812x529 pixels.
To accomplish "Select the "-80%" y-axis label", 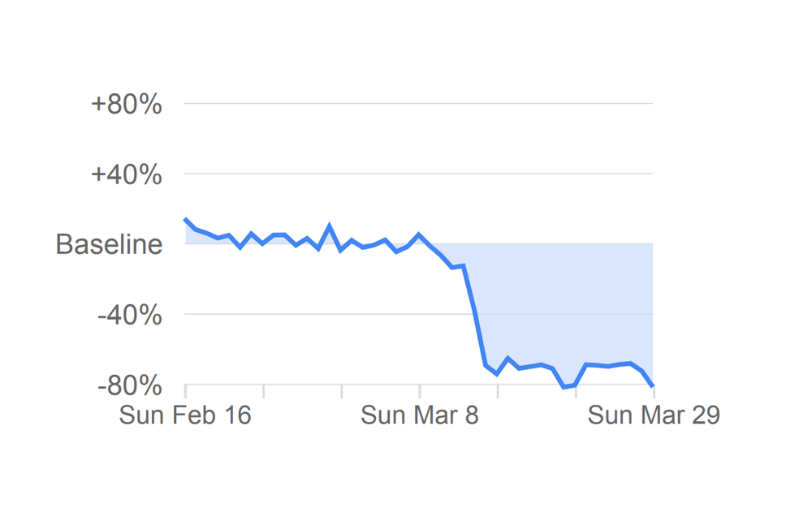I will tap(130, 385).
